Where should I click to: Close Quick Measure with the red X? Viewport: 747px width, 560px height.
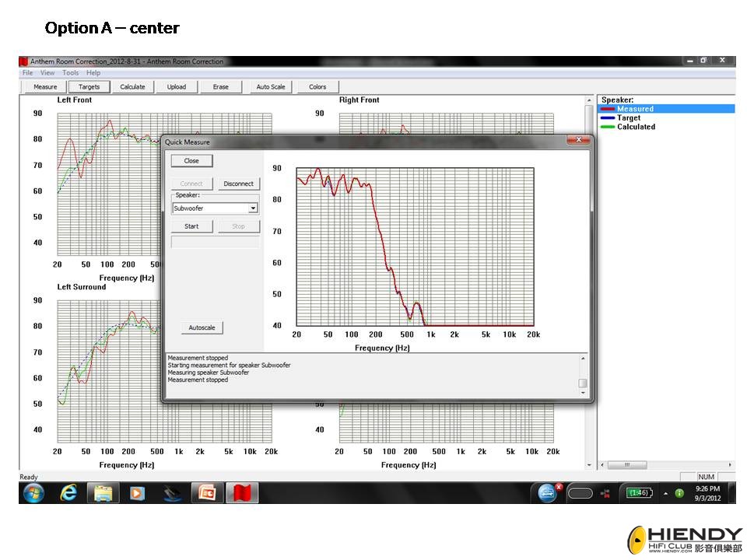pyautogui.click(x=578, y=139)
